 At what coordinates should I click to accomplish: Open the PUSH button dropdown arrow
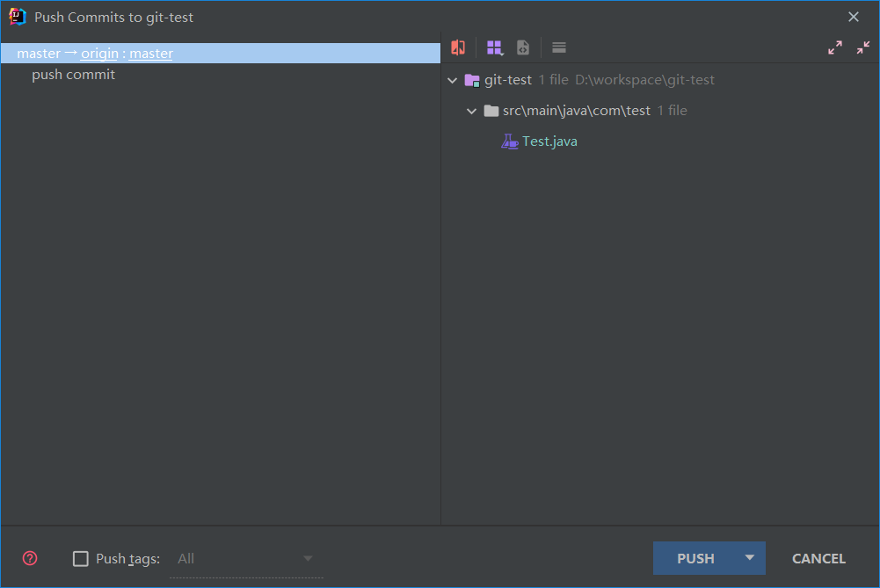click(x=750, y=558)
